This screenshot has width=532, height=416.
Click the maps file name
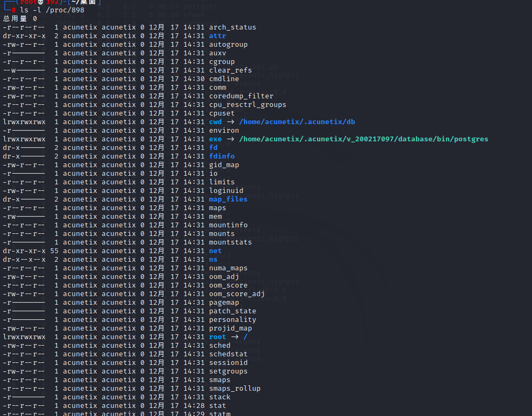click(218, 207)
